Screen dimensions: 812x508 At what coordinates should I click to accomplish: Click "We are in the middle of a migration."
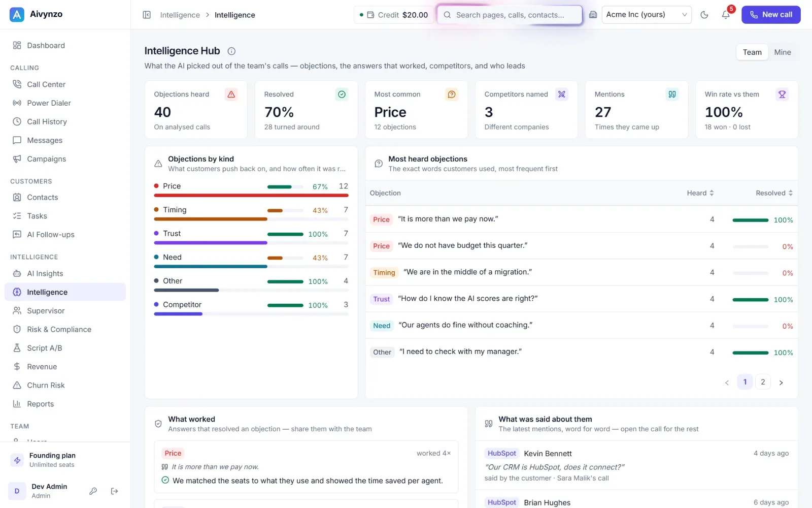pyautogui.click(x=467, y=272)
